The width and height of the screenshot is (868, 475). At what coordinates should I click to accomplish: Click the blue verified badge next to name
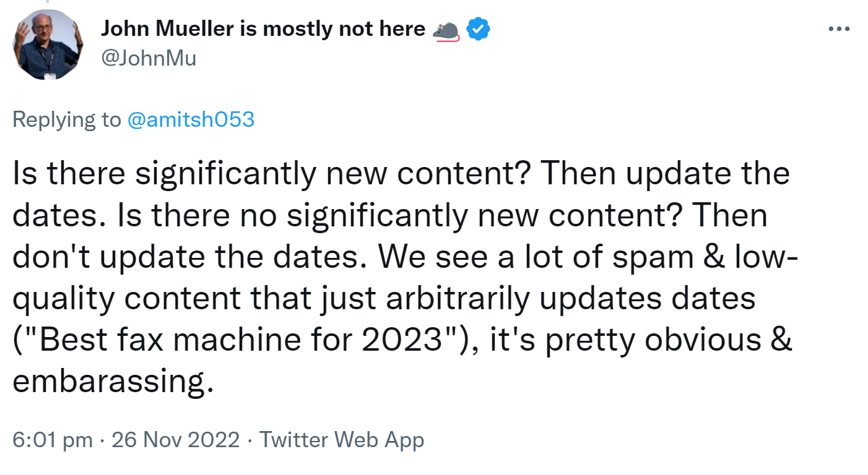click(478, 28)
